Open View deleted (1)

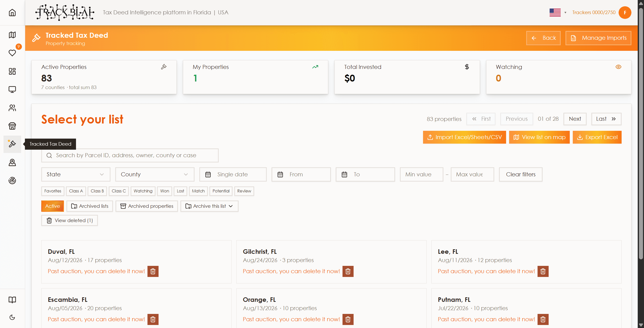(69, 220)
